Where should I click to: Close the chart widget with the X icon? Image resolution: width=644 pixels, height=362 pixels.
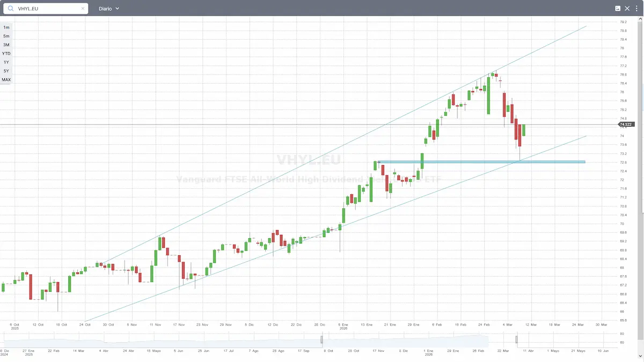(627, 8)
